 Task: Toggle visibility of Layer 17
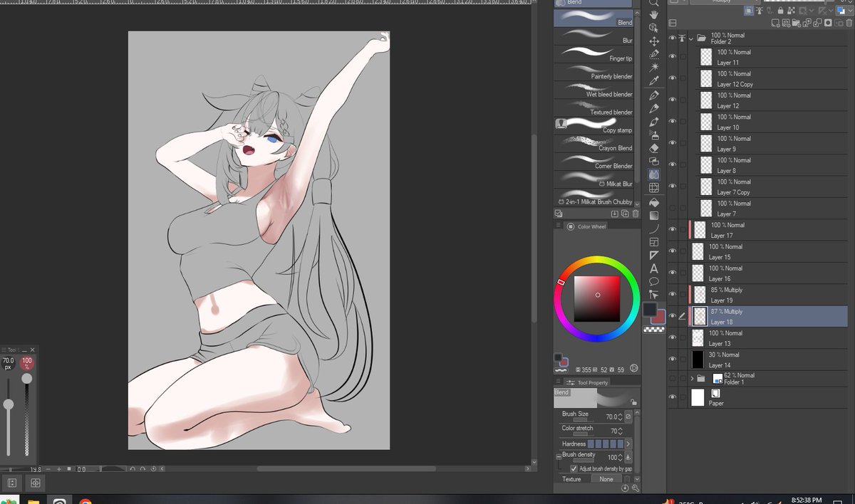tap(673, 229)
